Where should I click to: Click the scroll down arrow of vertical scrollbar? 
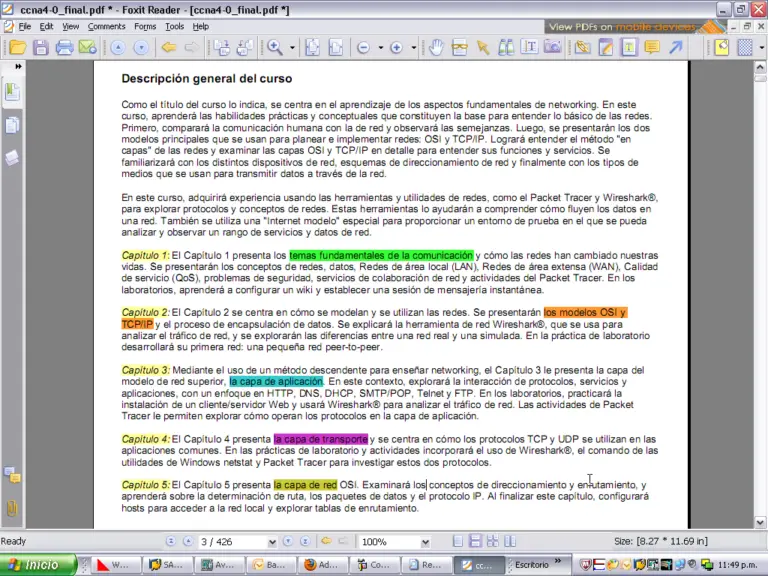pyautogui.click(x=760, y=522)
